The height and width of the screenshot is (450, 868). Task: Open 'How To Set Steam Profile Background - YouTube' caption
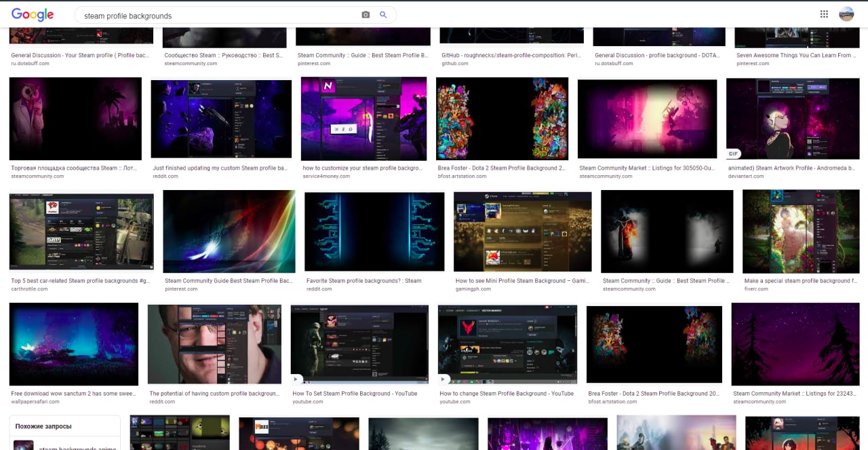(x=355, y=394)
